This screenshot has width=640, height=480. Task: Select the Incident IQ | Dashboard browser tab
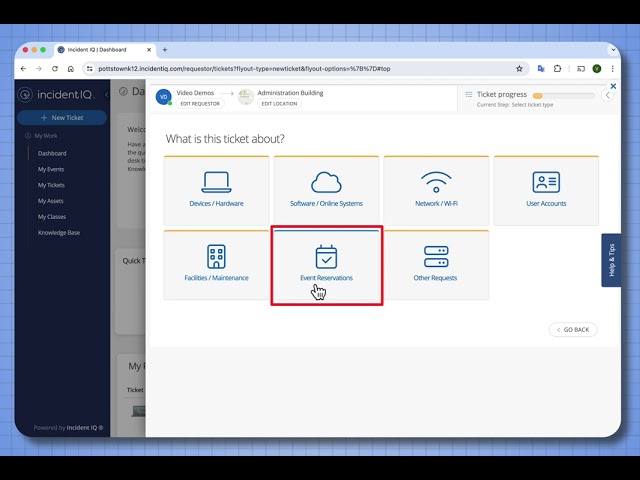click(x=105, y=50)
